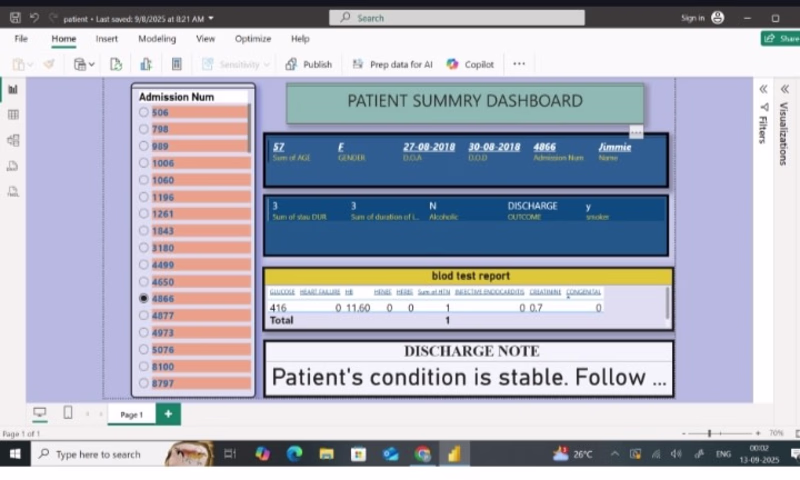Select admission number 1261 radio
The width and height of the screenshot is (800, 480).
pos(144,214)
